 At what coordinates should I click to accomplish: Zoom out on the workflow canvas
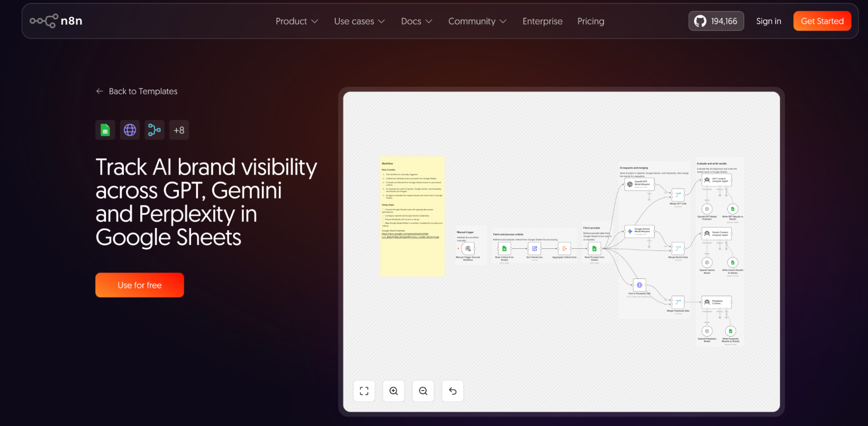click(423, 391)
